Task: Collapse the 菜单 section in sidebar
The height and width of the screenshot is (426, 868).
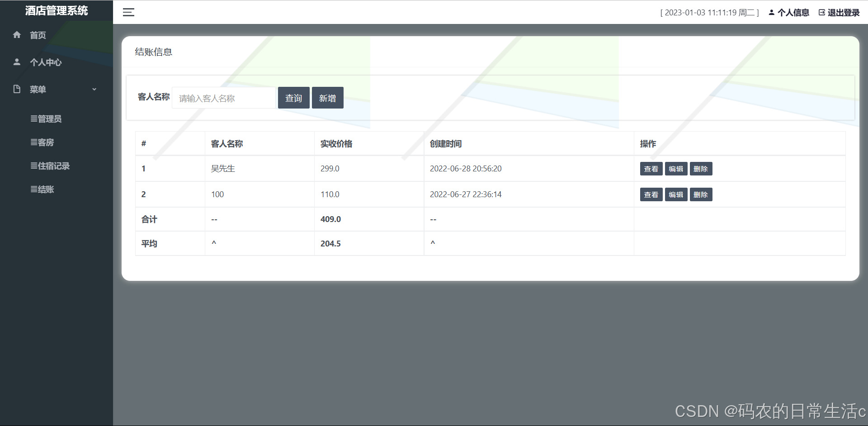Action: 94,89
